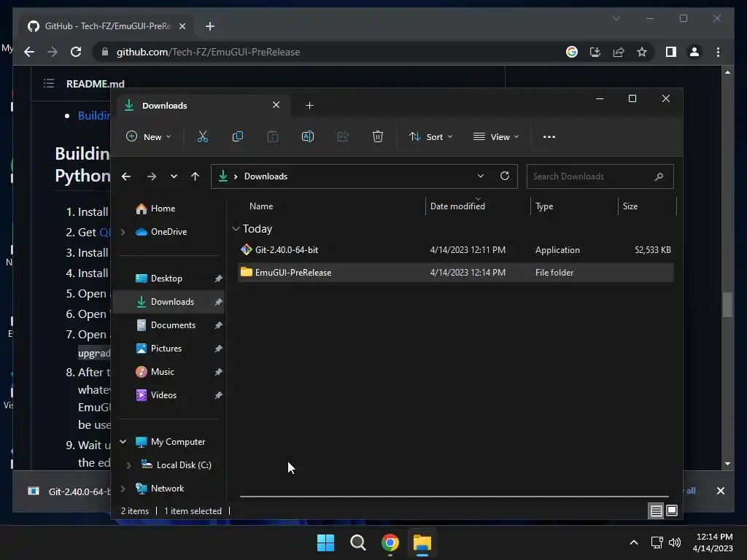Open README table of contents icon

point(49,84)
